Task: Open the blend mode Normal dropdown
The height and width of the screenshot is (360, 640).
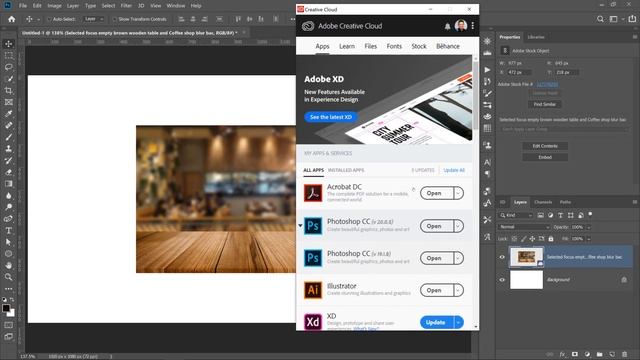Action: pyautogui.click(x=524, y=227)
